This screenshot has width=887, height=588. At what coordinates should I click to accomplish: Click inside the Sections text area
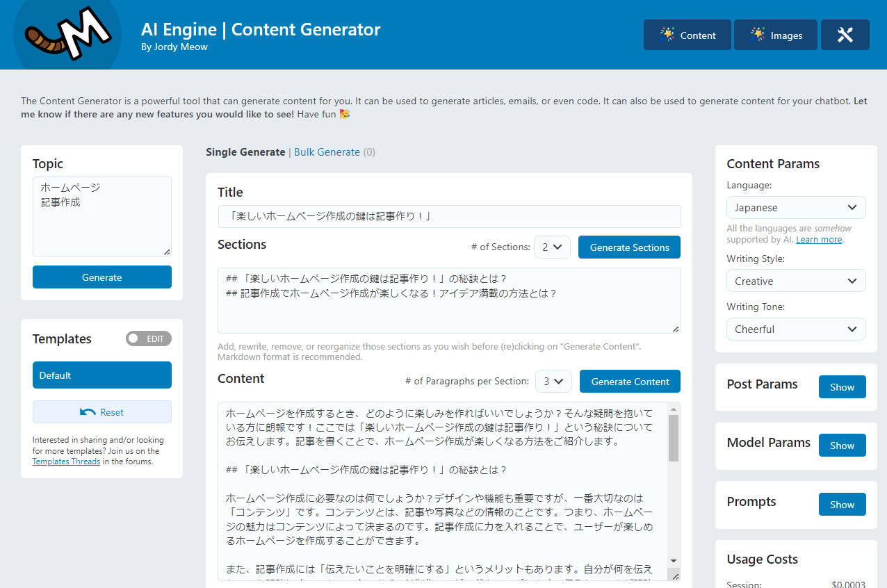pos(449,300)
